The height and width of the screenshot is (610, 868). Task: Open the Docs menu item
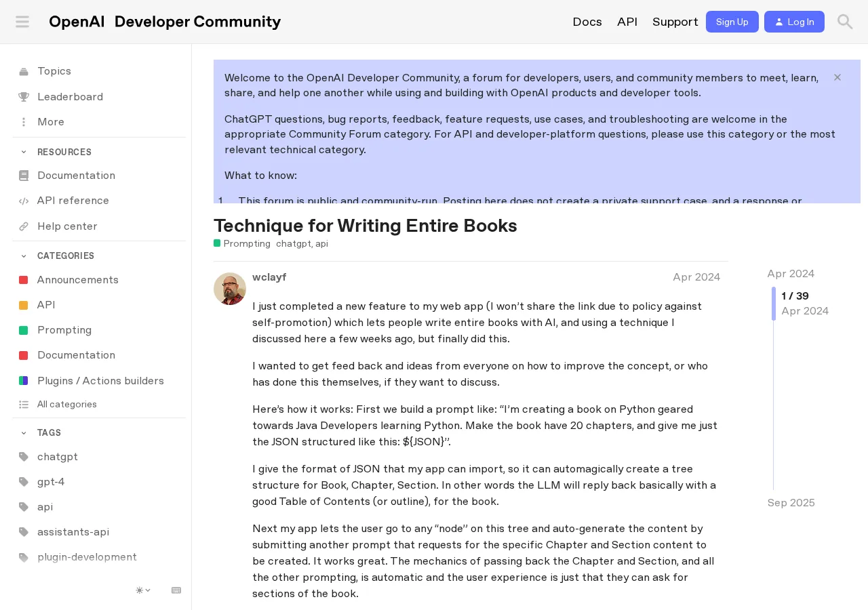point(587,22)
